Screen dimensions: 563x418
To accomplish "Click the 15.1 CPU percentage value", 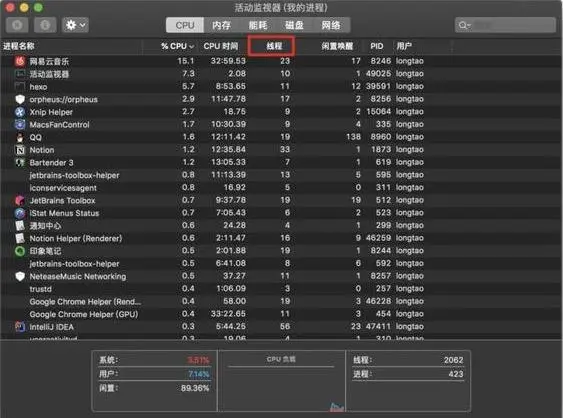I will [x=186, y=61].
